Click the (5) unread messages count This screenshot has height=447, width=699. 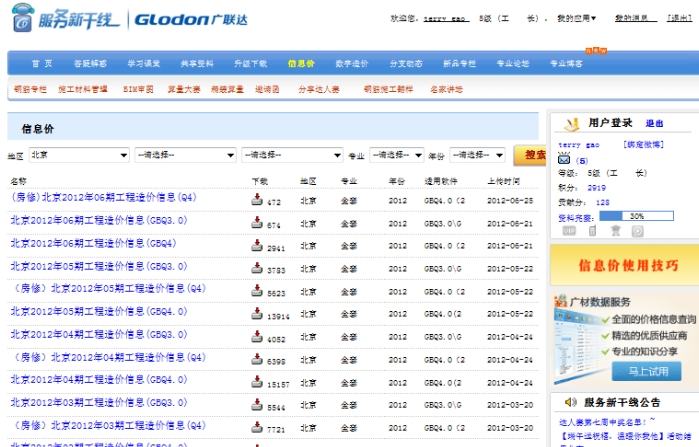[582, 160]
